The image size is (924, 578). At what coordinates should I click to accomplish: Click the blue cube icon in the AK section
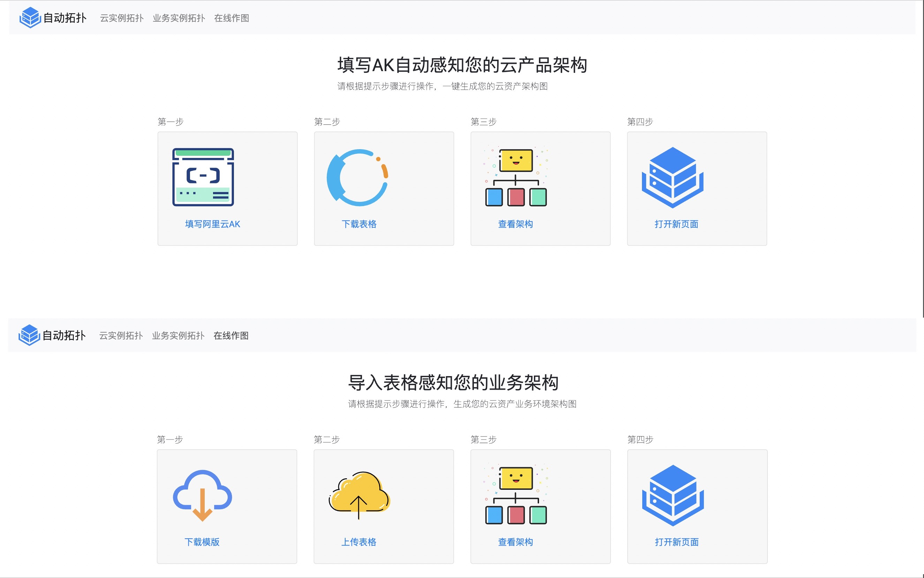coord(673,177)
